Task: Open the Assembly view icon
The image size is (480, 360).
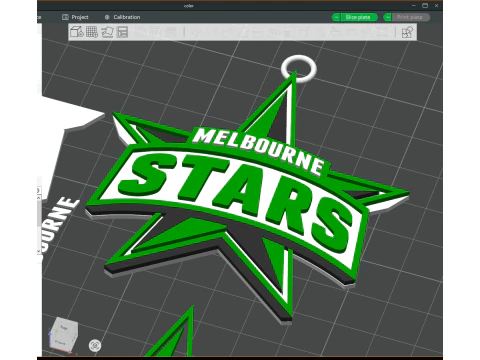Action: click(407, 32)
